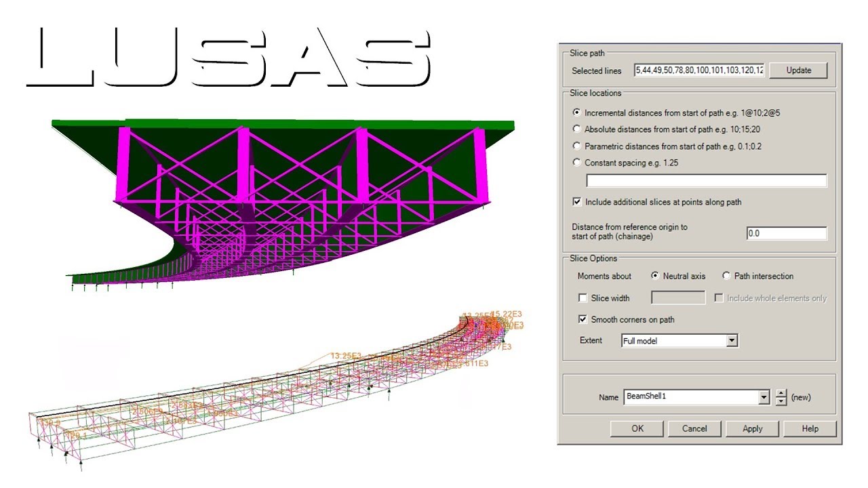The height and width of the screenshot is (488, 868).
Task: Click the Apply button
Action: 752,428
